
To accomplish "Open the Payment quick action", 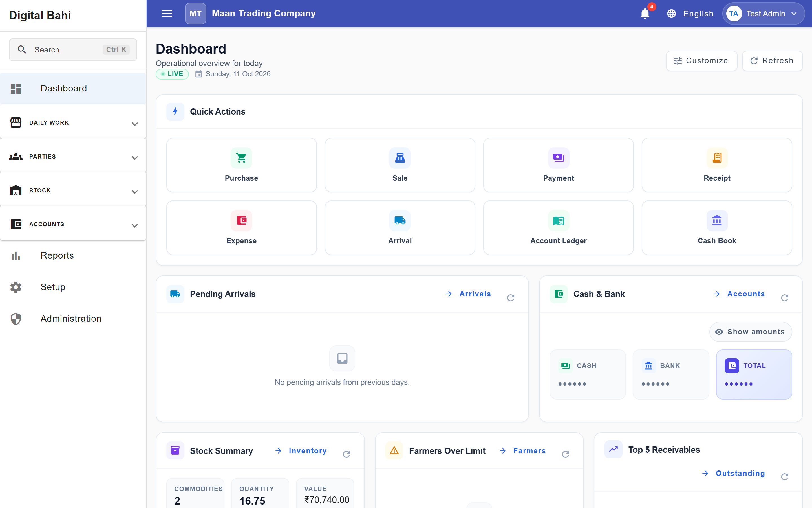I will [558, 165].
